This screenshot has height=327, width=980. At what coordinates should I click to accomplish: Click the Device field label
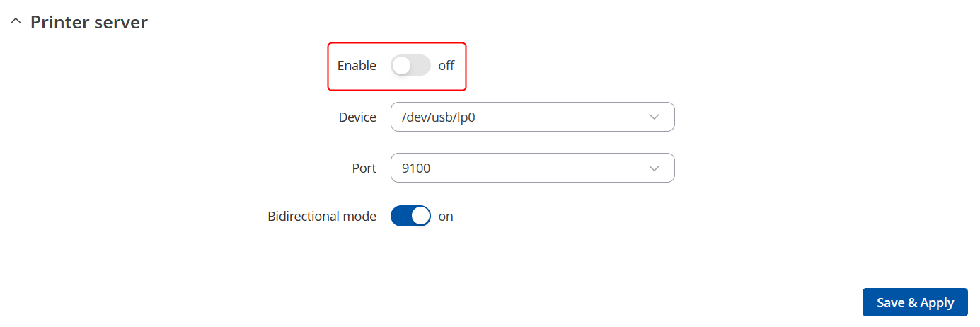point(357,117)
